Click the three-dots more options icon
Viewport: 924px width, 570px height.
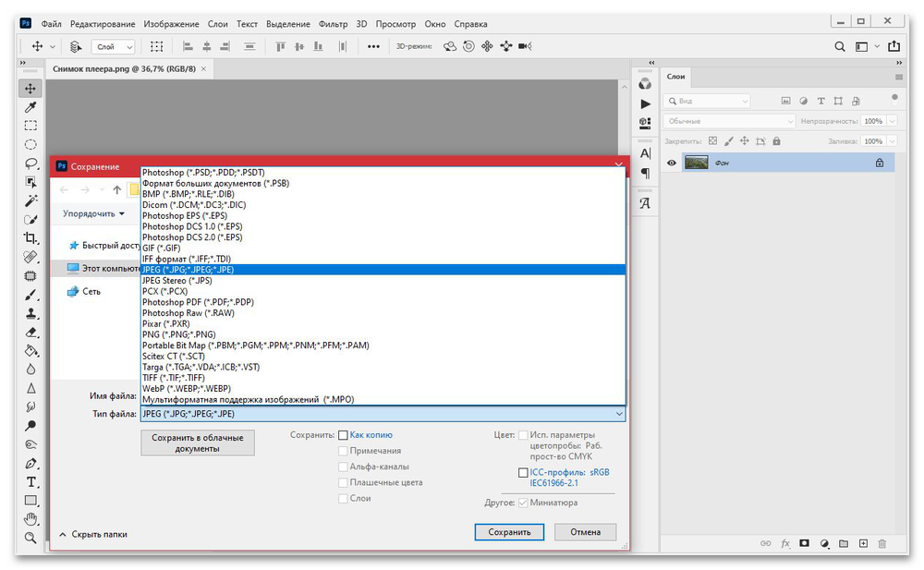[373, 46]
